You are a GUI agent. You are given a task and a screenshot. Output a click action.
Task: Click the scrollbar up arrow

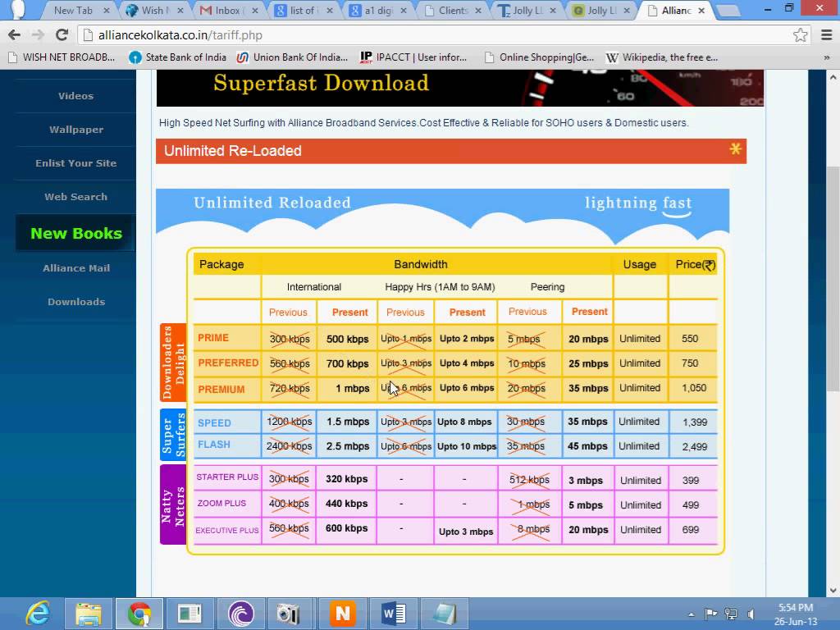[x=833, y=76]
